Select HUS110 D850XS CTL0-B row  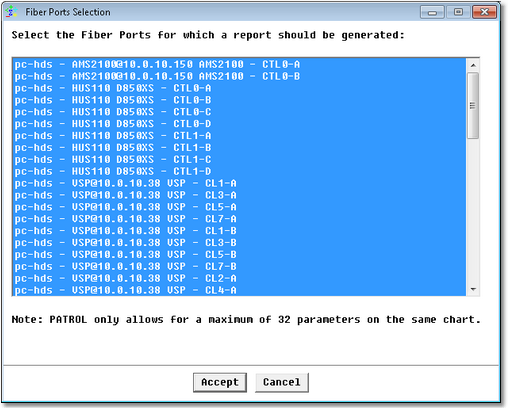tap(239, 100)
